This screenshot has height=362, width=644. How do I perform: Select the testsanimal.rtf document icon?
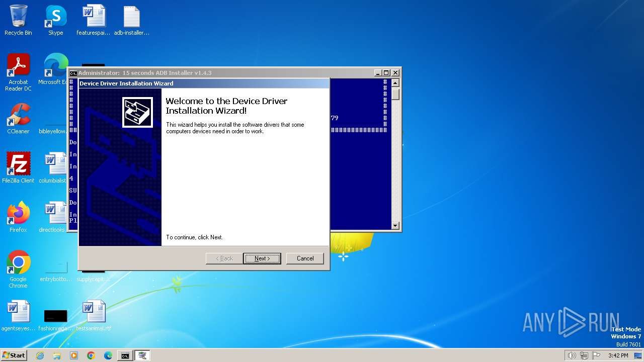tap(94, 316)
